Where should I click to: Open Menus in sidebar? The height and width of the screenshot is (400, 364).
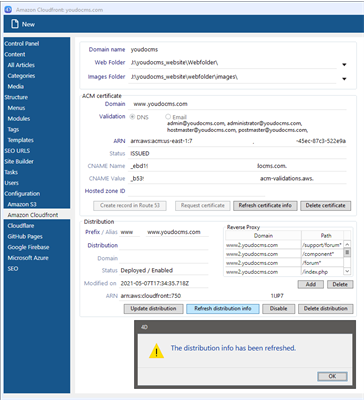coord(16,108)
